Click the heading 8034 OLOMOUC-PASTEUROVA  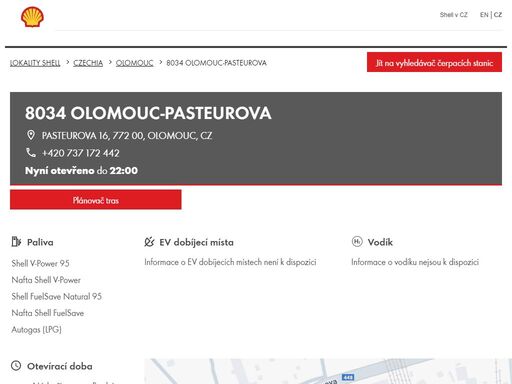coord(148,113)
